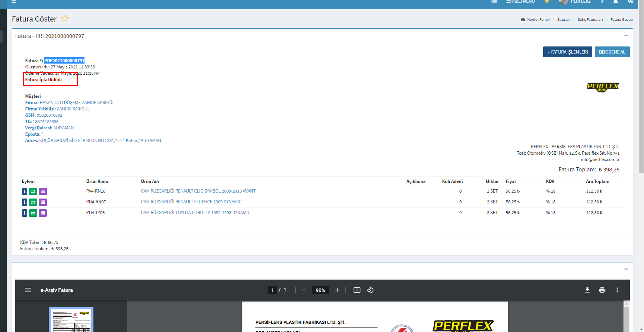Print the PDF invoice
644x332 pixels.
coord(602,290)
